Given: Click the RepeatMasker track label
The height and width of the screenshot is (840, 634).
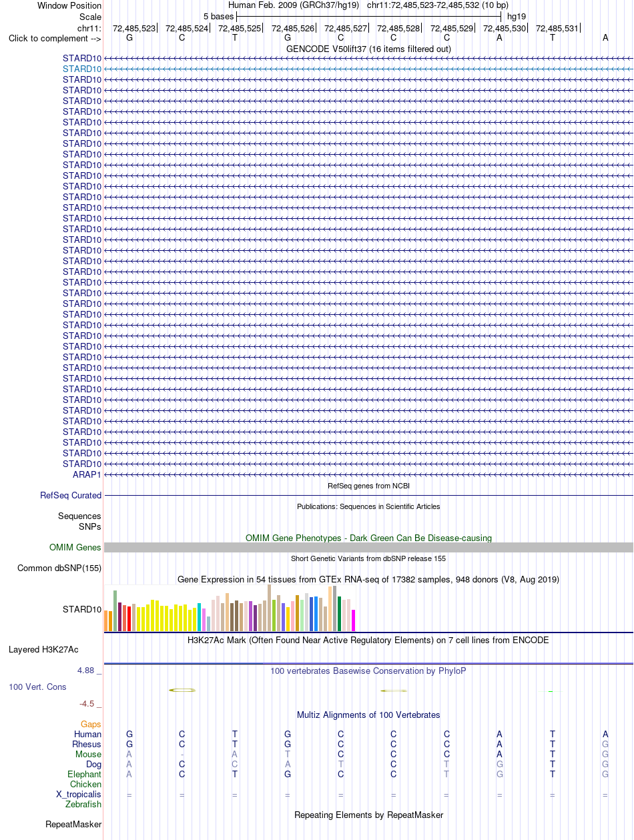Looking at the screenshot, I should (73, 825).
